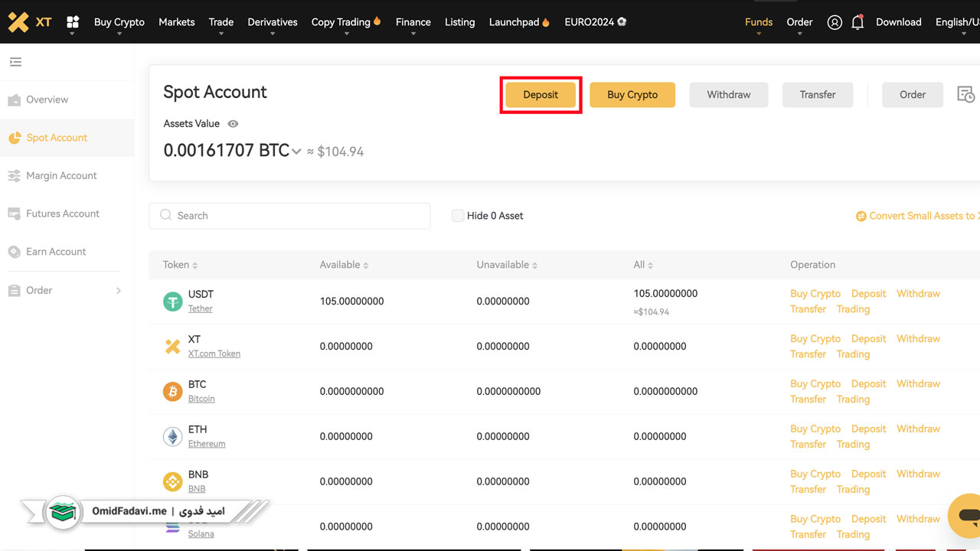Click Deposit link in USDT row
Screen dimensions: 980x551
click(x=868, y=294)
